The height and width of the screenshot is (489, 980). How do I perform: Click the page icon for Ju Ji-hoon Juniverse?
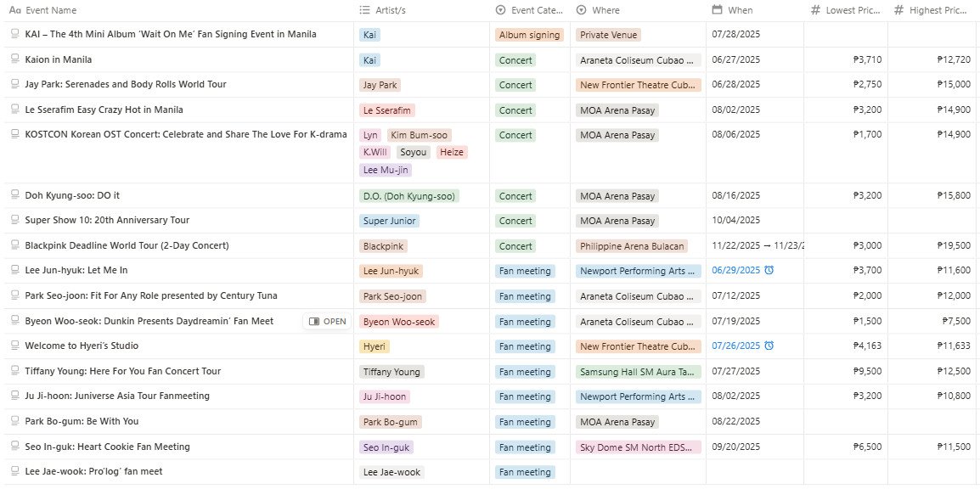(x=15, y=396)
